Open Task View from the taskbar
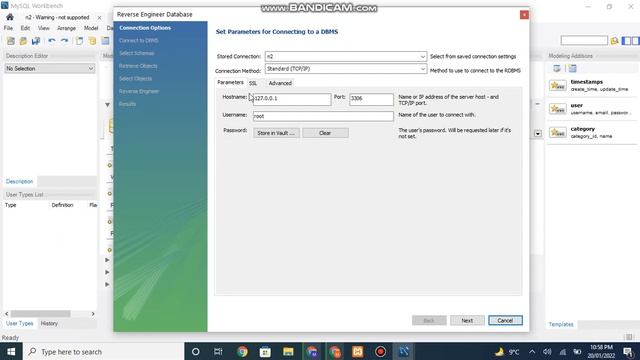 click(x=218, y=351)
